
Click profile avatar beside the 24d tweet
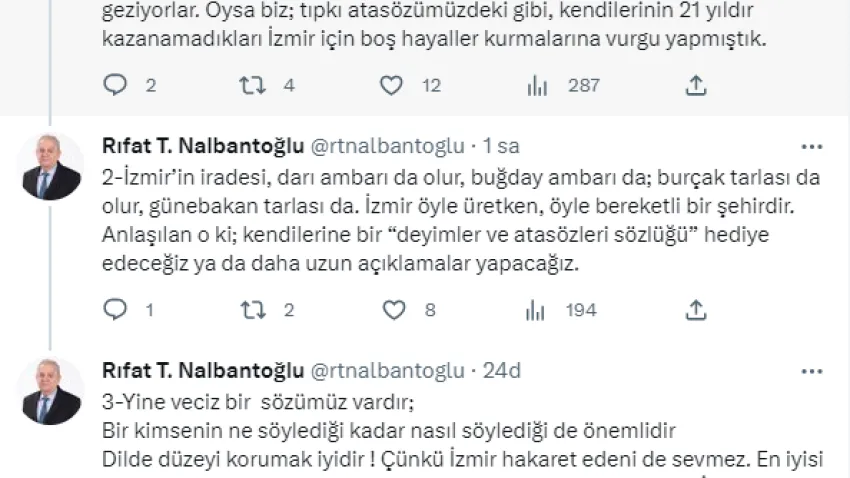pyautogui.click(x=51, y=391)
